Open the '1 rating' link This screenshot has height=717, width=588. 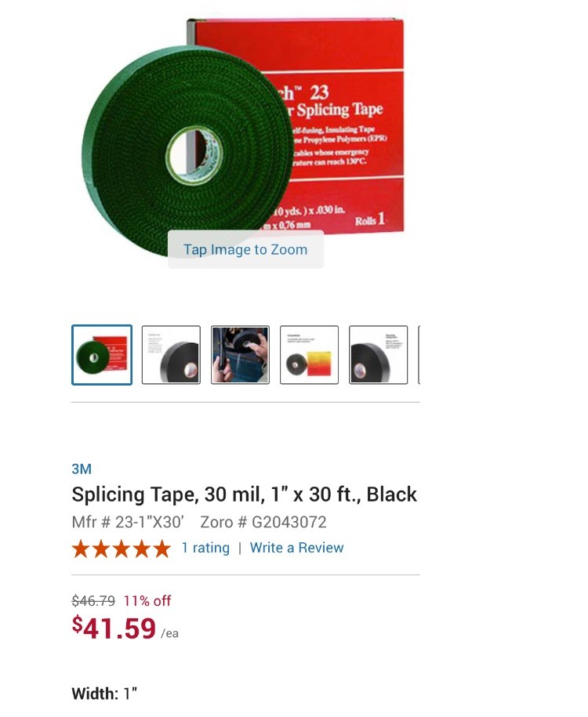pyautogui.click(x=205, y=548)
